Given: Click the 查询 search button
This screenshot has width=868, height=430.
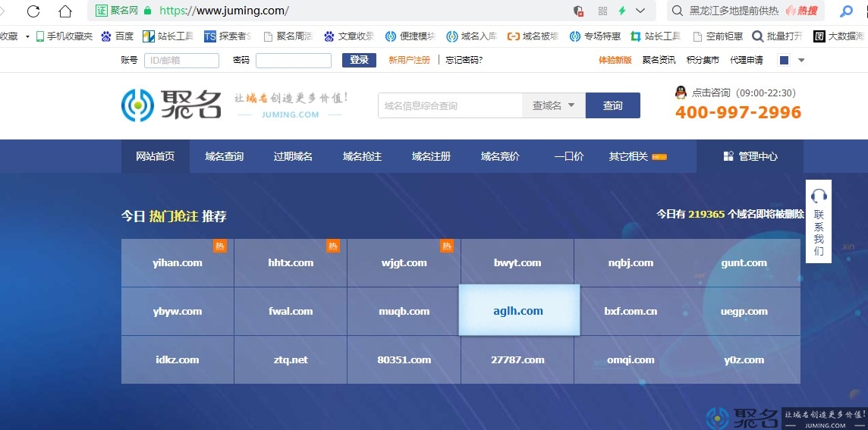Looking at the screenshot, I should [x=613, y=105].
